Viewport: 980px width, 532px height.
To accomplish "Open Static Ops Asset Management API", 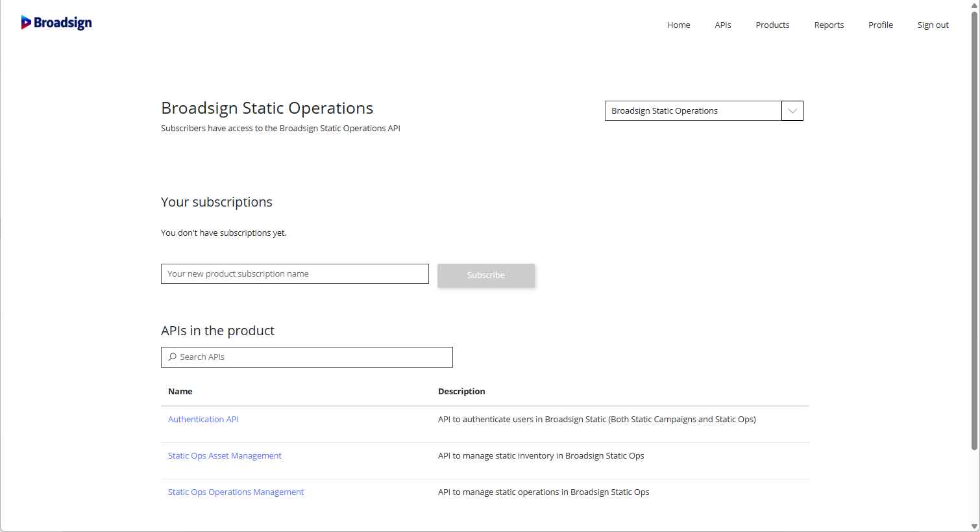I will (x=225, y=455).
